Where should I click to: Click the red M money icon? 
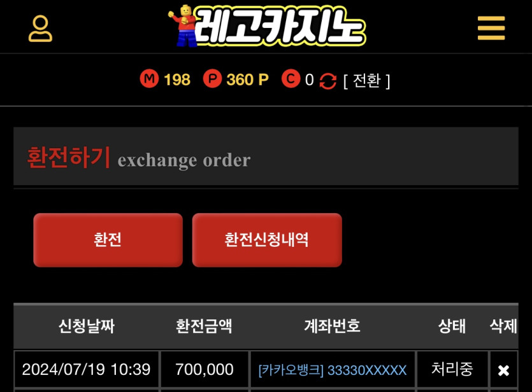[149, 79]
